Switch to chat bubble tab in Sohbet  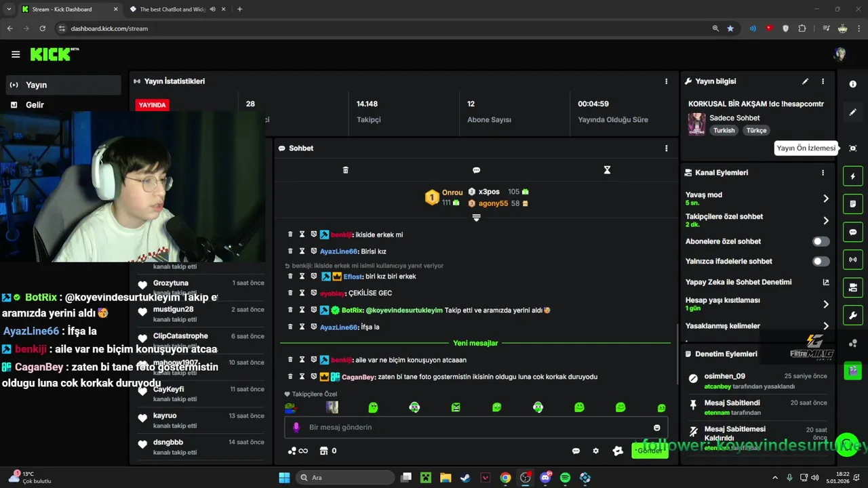476,170
